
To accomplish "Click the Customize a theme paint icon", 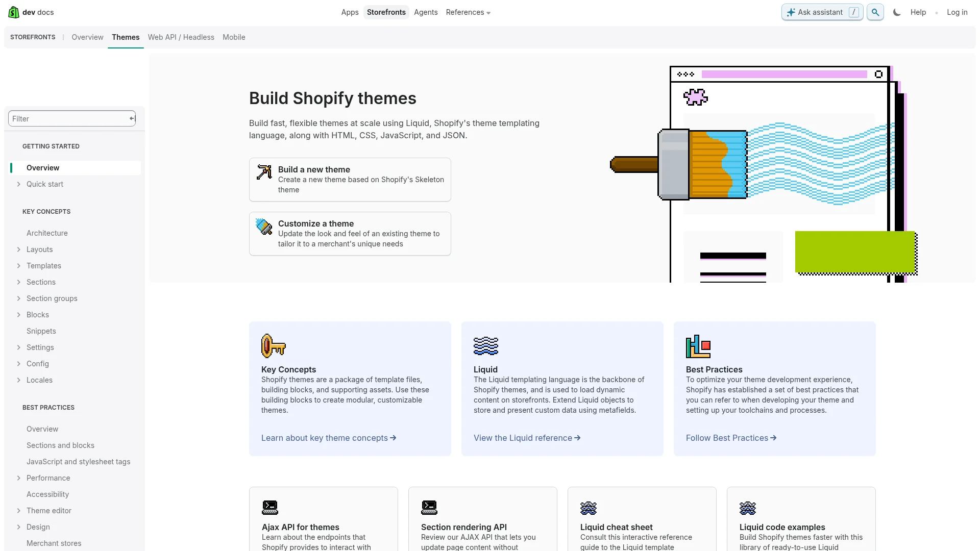I will click(x=264, y=227).
